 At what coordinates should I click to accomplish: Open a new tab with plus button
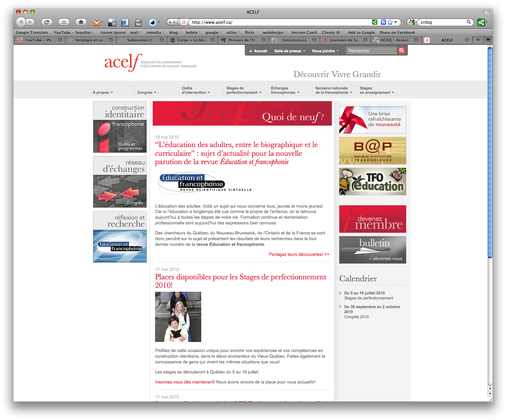pos(478,40)
